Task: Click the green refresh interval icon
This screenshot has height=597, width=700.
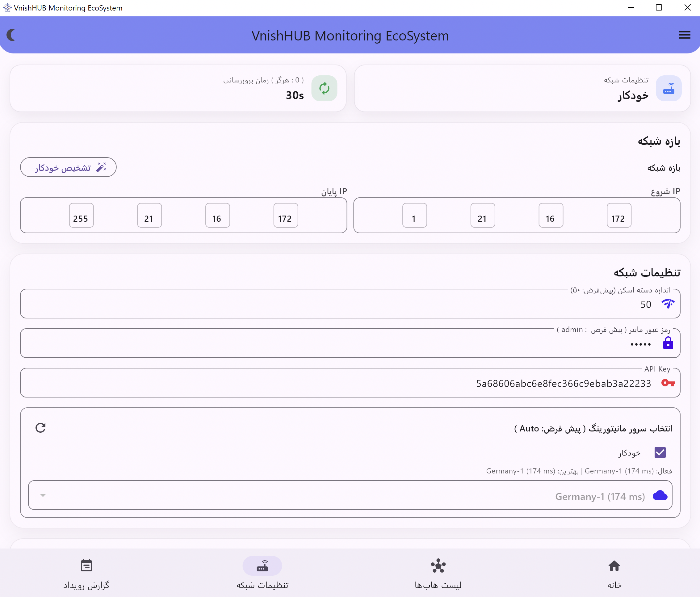Action: coord(324,89)
